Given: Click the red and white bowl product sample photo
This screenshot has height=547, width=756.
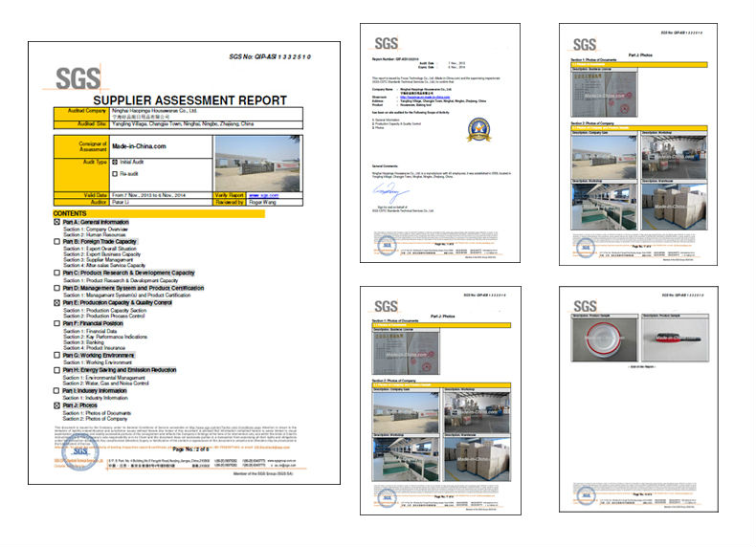Looking at the screenshot, I should point(605,339).
